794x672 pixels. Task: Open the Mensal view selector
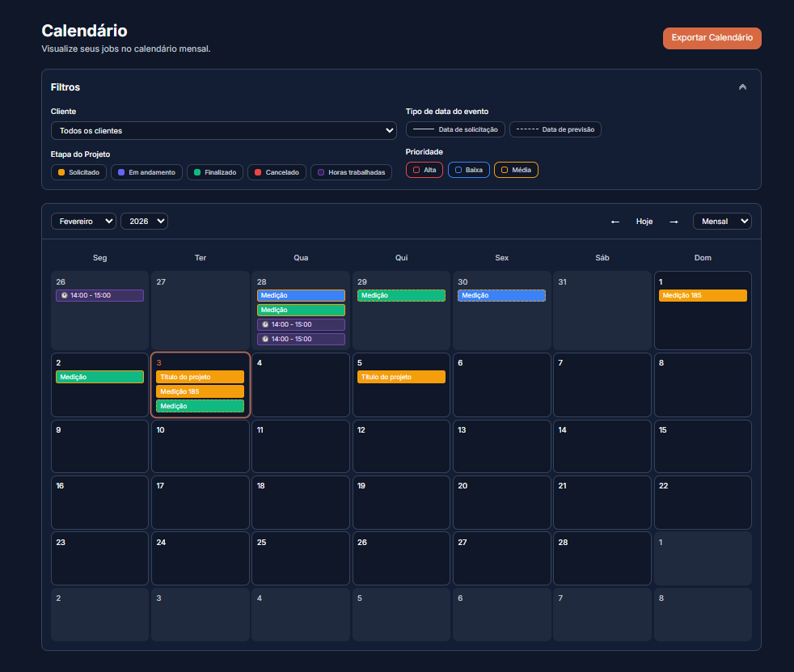[x=722, y=221]
